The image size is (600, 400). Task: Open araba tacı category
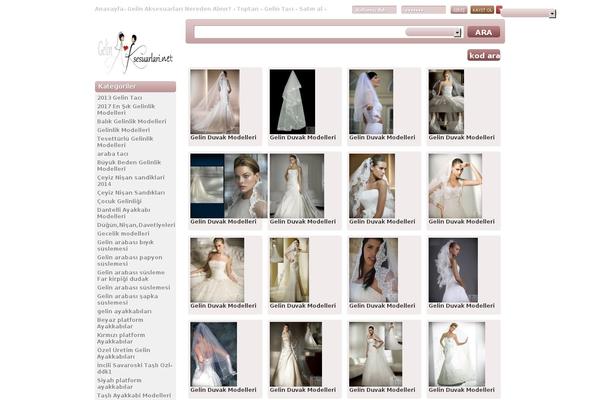[112, 153]
